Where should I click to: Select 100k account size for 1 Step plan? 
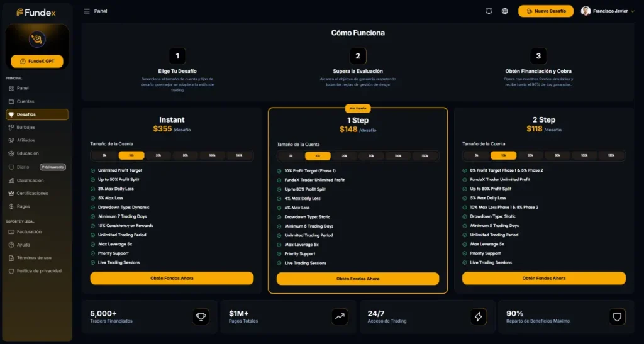pos(398,156)
